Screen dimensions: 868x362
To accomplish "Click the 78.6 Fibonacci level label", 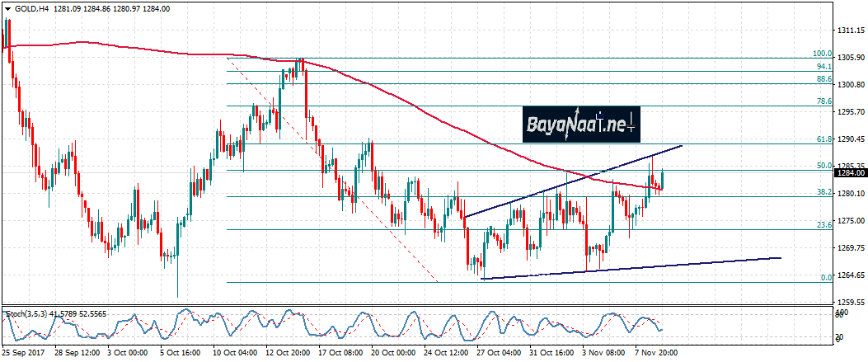I will pos(823,101).
